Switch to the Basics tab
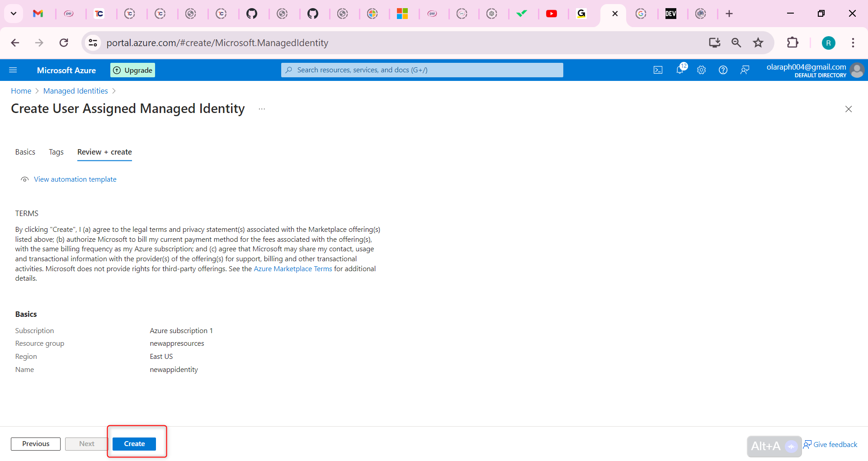This screenshot has width=868, height=461. pos(25,152)
